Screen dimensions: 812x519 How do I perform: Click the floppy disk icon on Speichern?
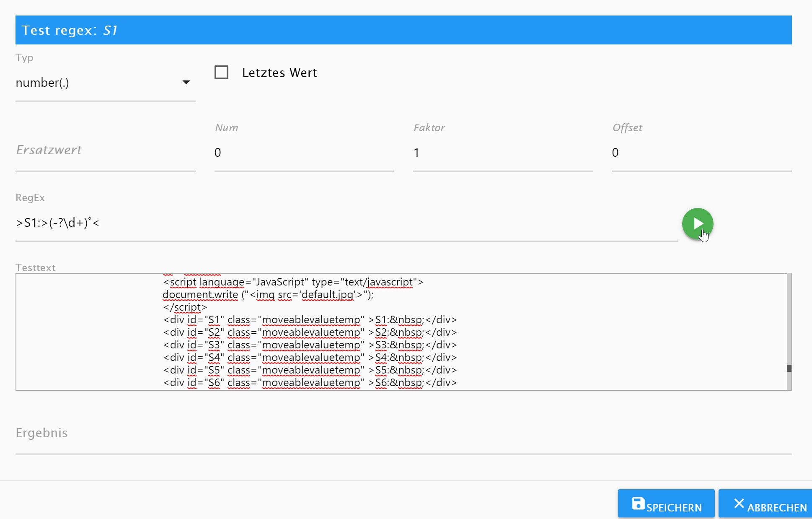click(638, 503)
